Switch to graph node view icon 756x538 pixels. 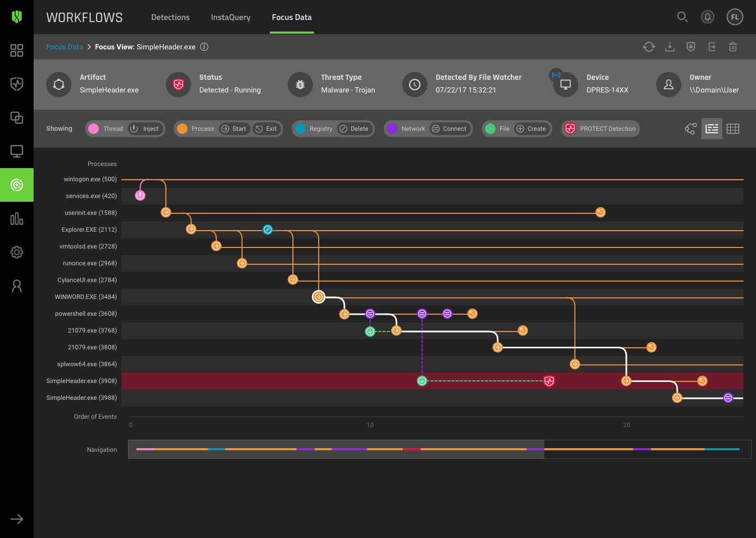point(691,129)
